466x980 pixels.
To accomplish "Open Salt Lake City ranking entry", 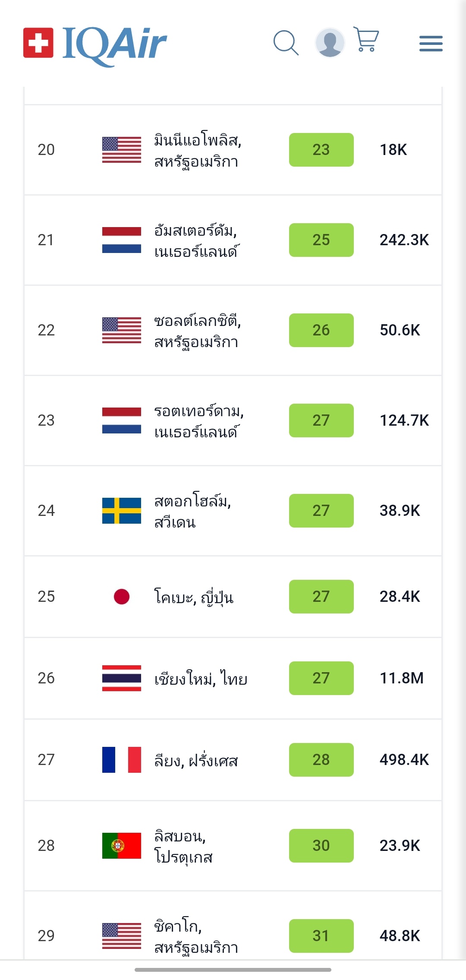I will (197, 331).
